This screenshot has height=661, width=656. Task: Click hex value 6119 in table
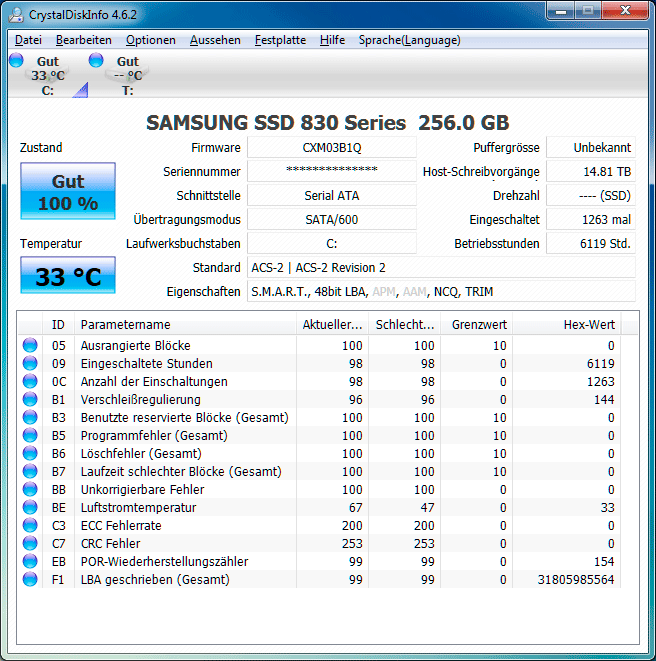click(600, 363)
